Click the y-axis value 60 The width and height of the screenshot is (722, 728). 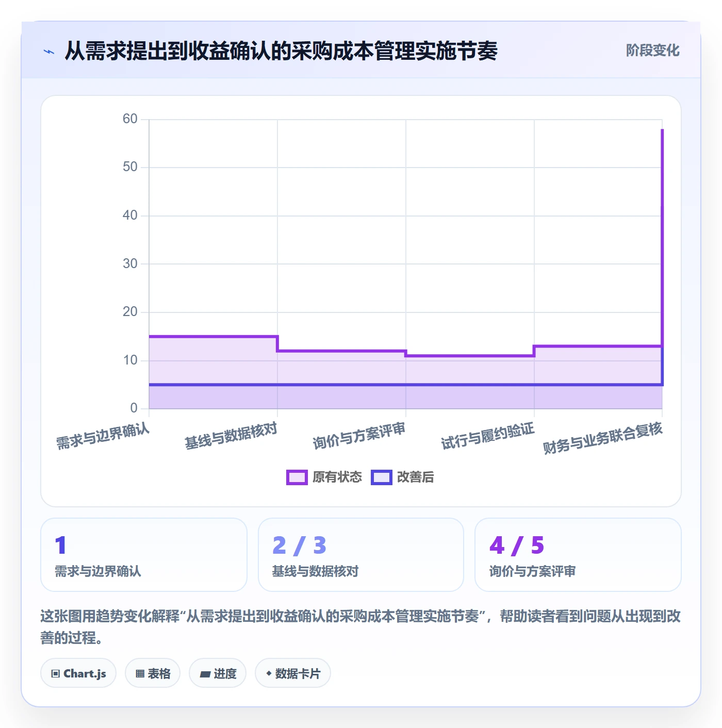coord(130,119)
